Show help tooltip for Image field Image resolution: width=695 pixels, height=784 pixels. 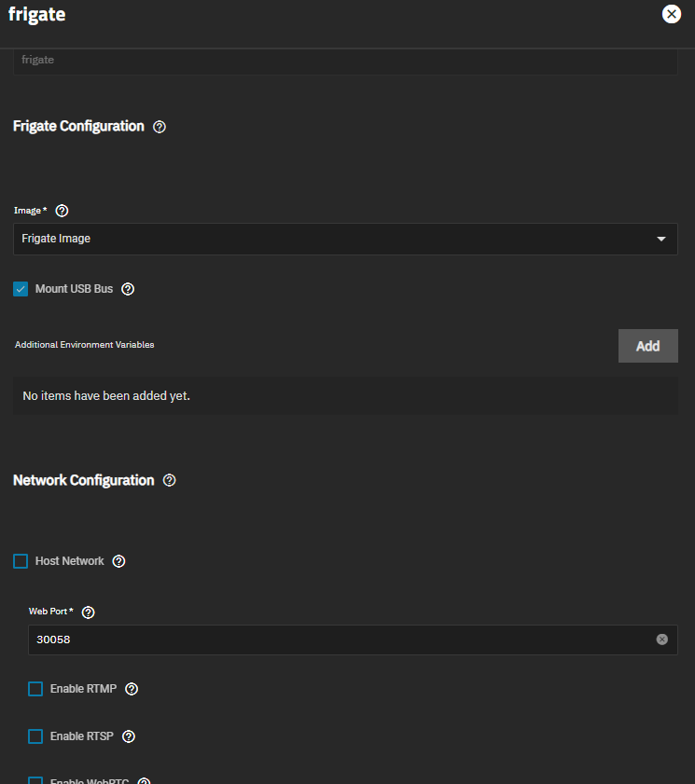tap(62, 211)
